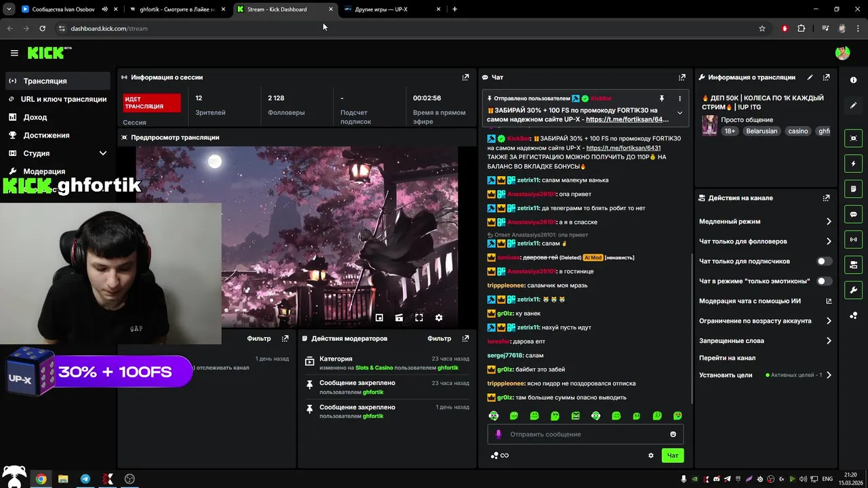Select Трансляция in the sidebar
868x488 pixels.
[58, 81]
